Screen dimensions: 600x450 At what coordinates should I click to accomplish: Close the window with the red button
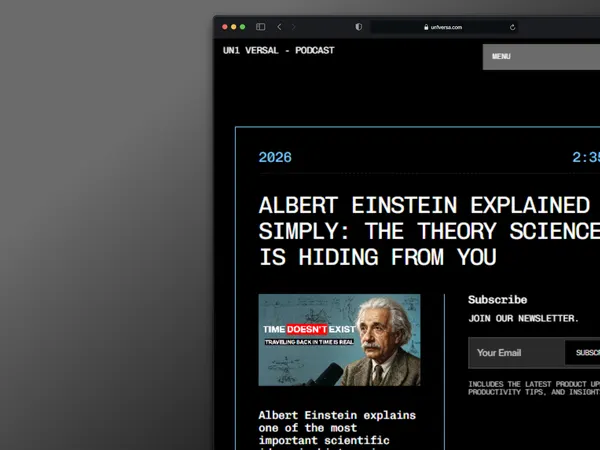[x=225, y=27]
